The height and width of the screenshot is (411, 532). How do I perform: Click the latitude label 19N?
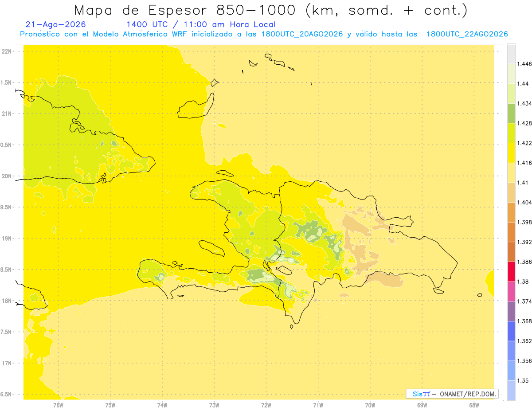pos(8,239)
